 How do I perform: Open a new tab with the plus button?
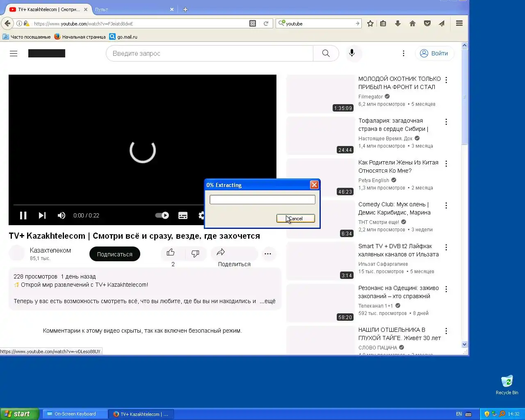pyautogui.click(x=185, y=9)
